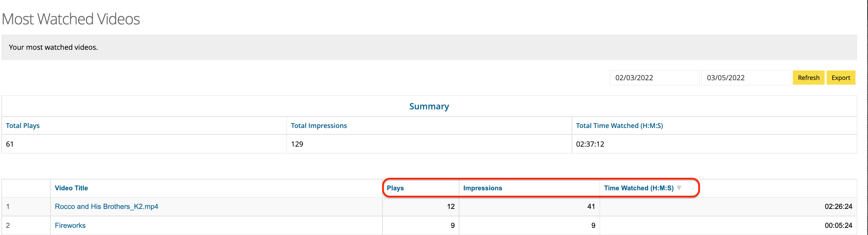Sort by Time Watched (H:M:S) header
Screen dimensions: 868x235
click(639, 188)
